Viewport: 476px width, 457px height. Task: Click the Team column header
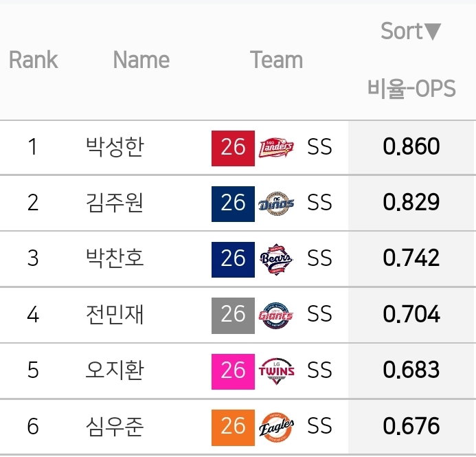[277, 60]
